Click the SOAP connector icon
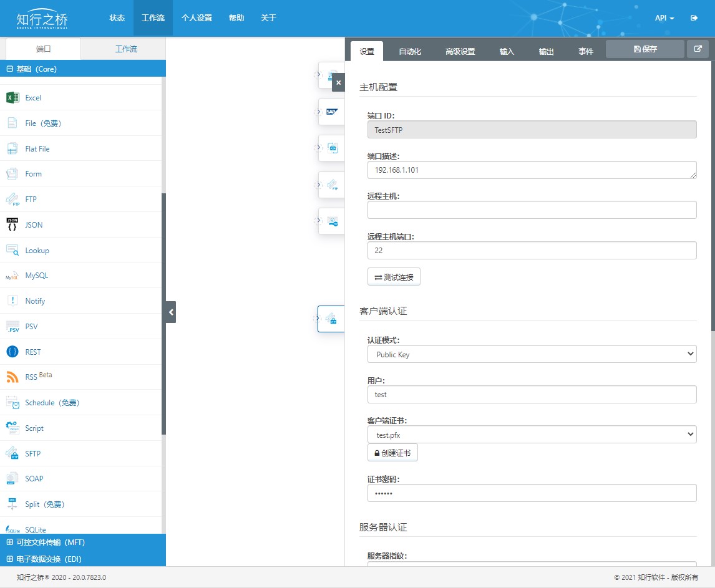Screen dimensions: 715x588 click(x=12, y=479)
